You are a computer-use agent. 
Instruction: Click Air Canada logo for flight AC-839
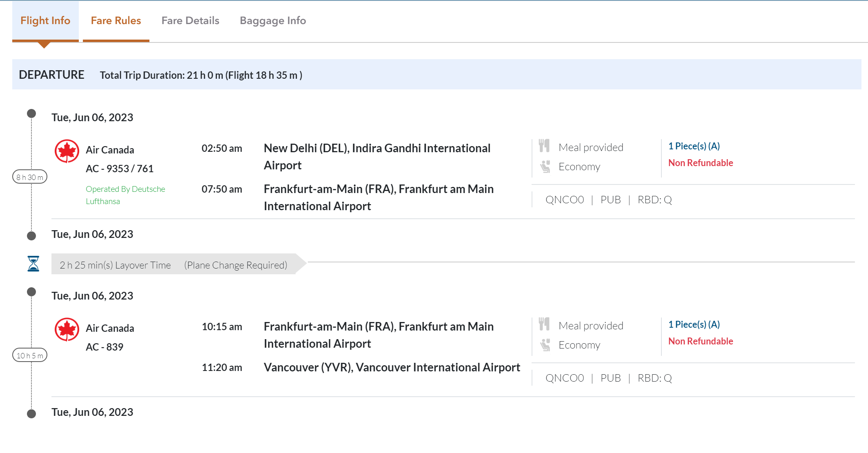click(x=67, y=330)
